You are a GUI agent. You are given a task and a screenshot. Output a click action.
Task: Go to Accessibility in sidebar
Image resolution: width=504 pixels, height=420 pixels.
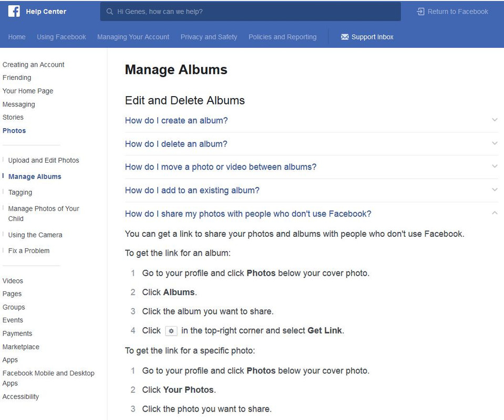[20, 396]
